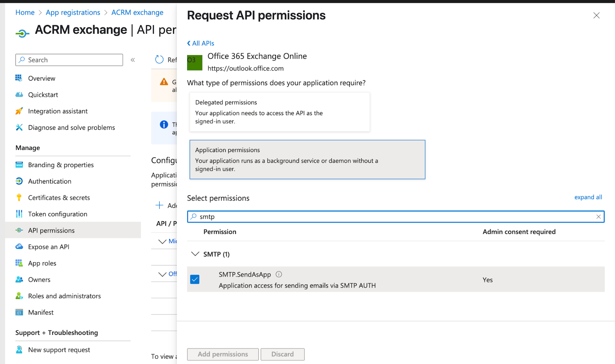Click the Admin consent required column header

click(519, 232)
